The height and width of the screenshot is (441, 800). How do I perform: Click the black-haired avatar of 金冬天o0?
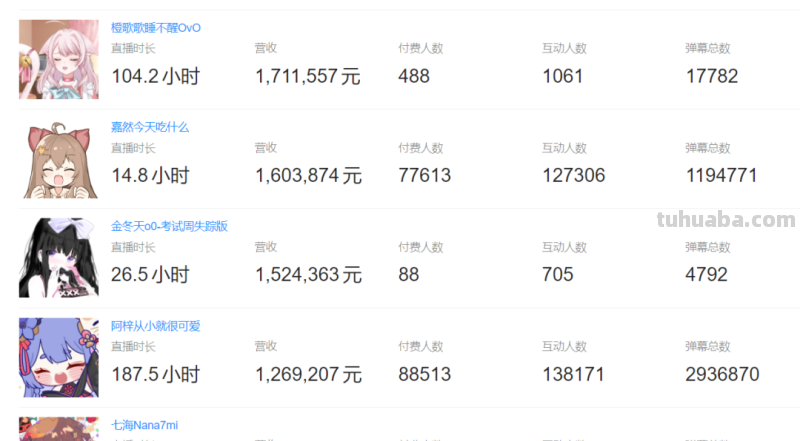(59, 258)
